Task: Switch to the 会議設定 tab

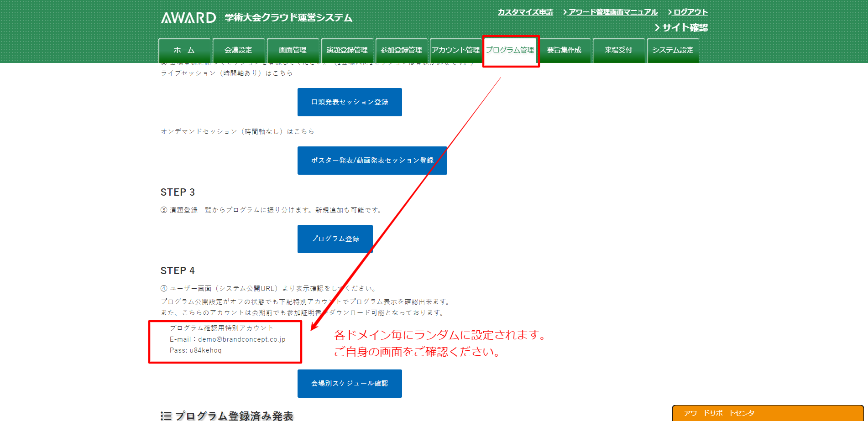Action: (239, 50)
